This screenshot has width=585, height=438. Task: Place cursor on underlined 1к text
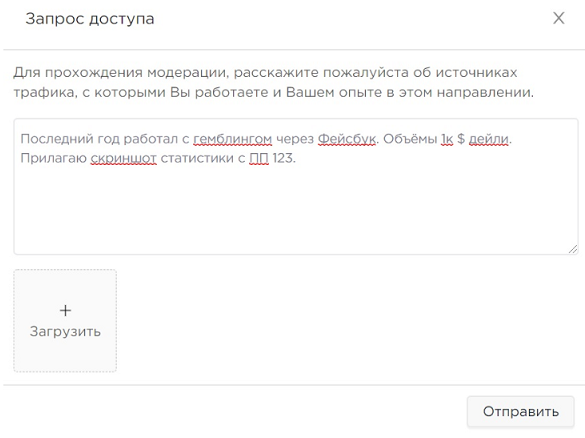tap(447, 139)
